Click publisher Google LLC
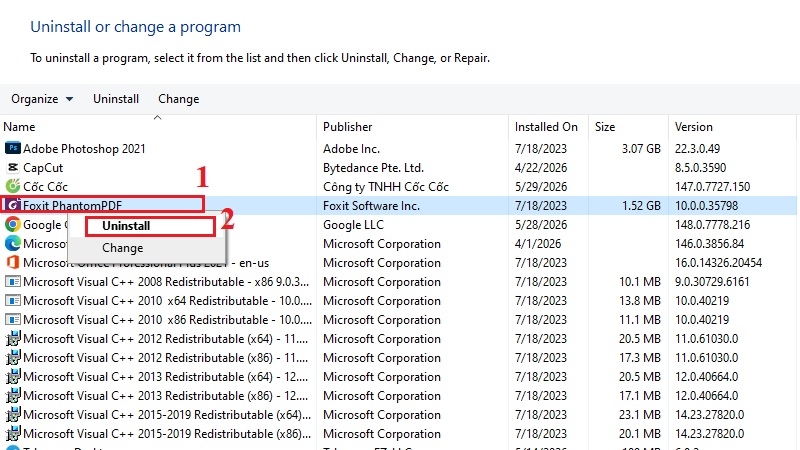The image size is (800, 450). 353,224
